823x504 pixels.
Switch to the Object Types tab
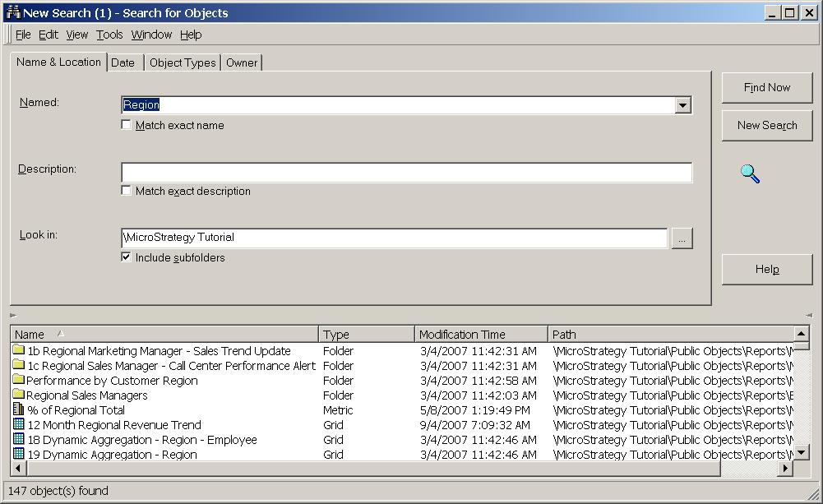183,62
